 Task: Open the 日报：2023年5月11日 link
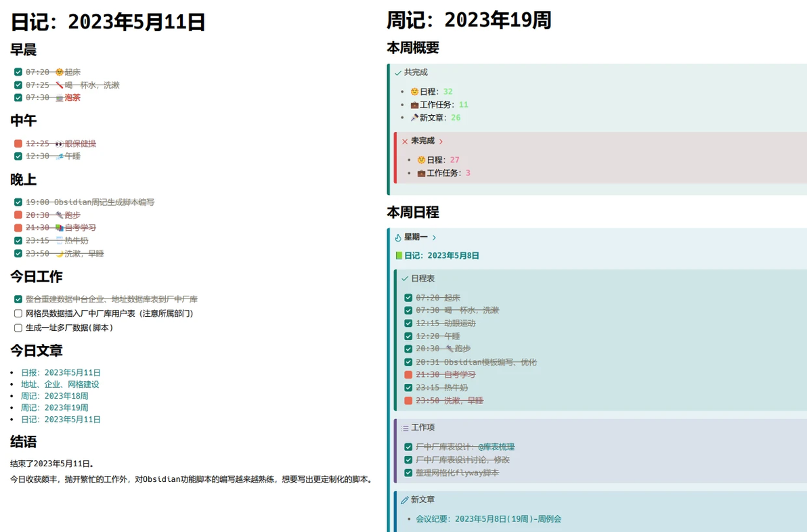click(61, 372)
